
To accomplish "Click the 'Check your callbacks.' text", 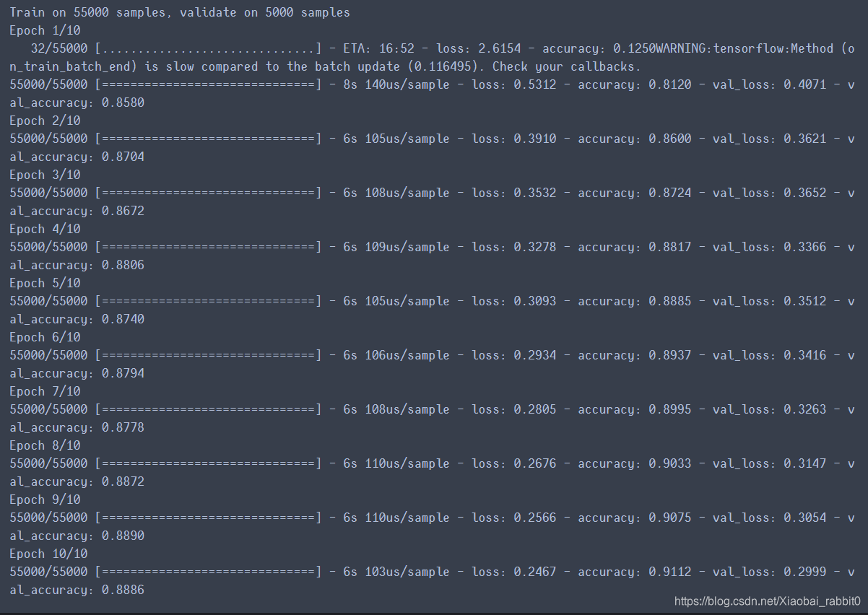I will (x=567, y=66).
